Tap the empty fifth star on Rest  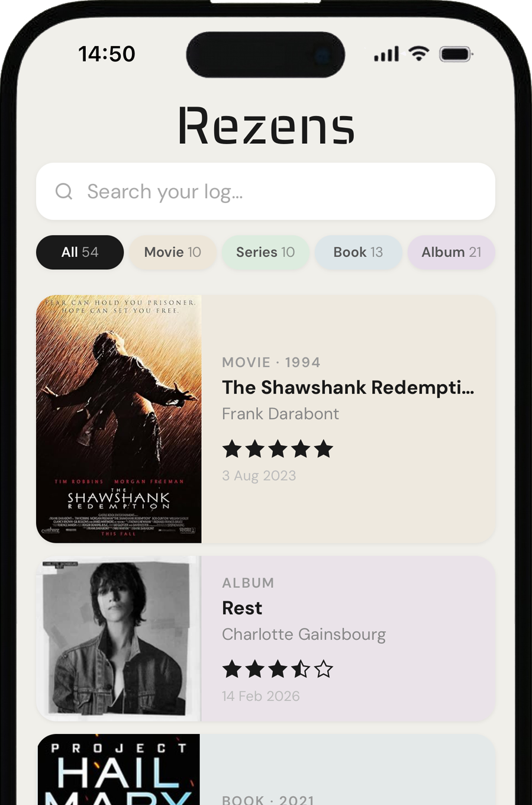[324, 669]
